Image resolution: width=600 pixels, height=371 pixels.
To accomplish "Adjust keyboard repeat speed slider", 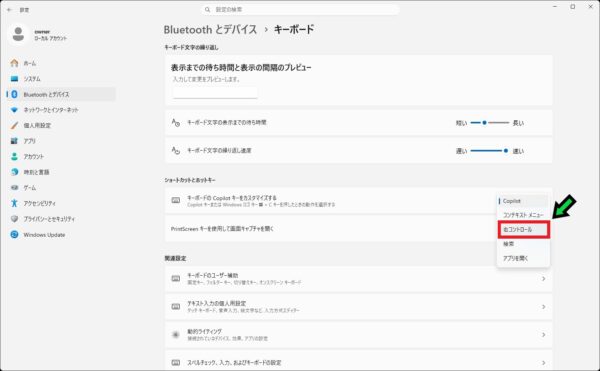I will click(x=490, y=151).
